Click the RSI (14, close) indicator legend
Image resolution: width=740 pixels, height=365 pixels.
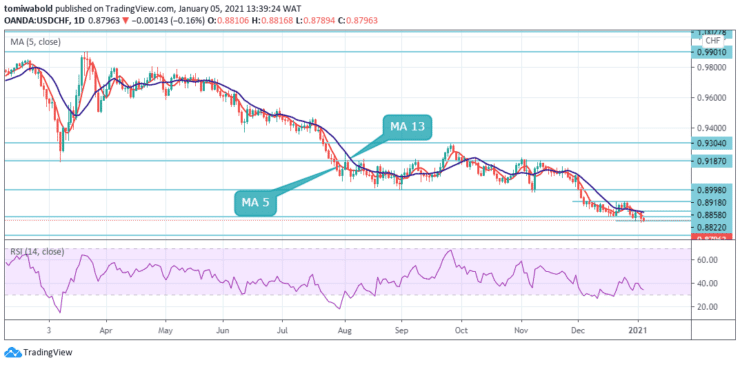click(x=37, y=252)
